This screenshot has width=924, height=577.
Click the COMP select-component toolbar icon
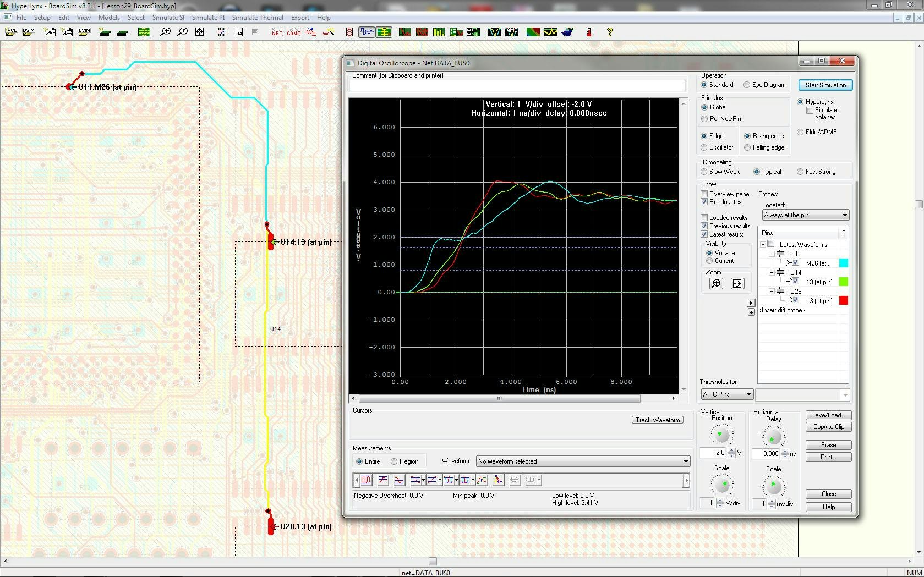pyautogui.click(x=294, y=32)
